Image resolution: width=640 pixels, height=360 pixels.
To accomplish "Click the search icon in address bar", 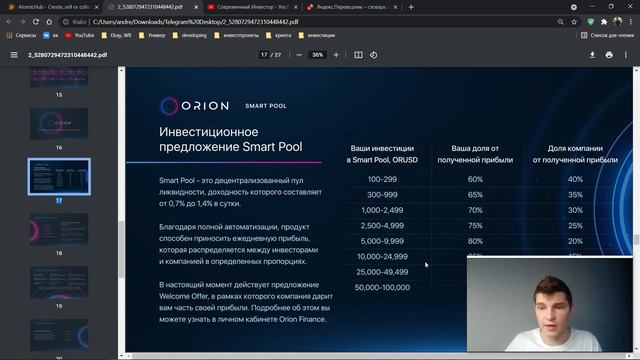I will [x=561, y=22].
